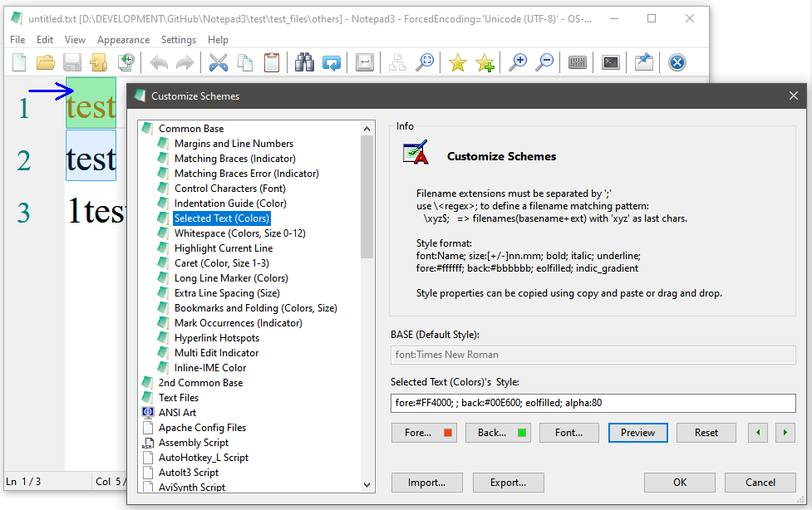Click the Replace toolbar icon
Viewport: 812px width, 510px height.
click(x=332, y=62)
